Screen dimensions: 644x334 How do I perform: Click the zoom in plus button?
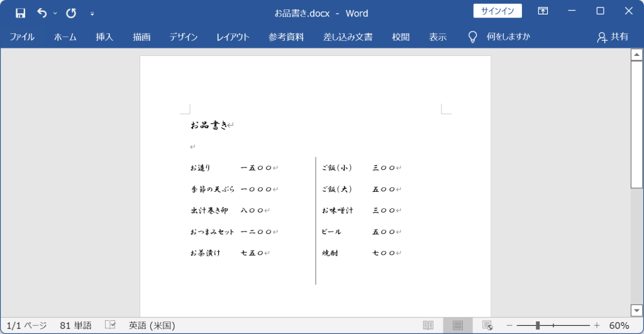597,325
